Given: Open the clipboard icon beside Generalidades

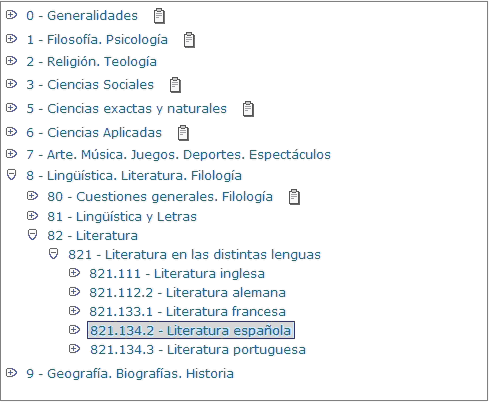Looking at the screenshot, I should point(159,16).
